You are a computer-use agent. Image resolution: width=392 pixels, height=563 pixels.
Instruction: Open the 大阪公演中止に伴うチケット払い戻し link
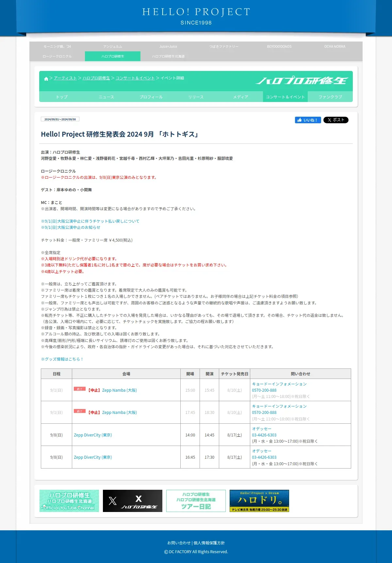click(x=90, y=221)
